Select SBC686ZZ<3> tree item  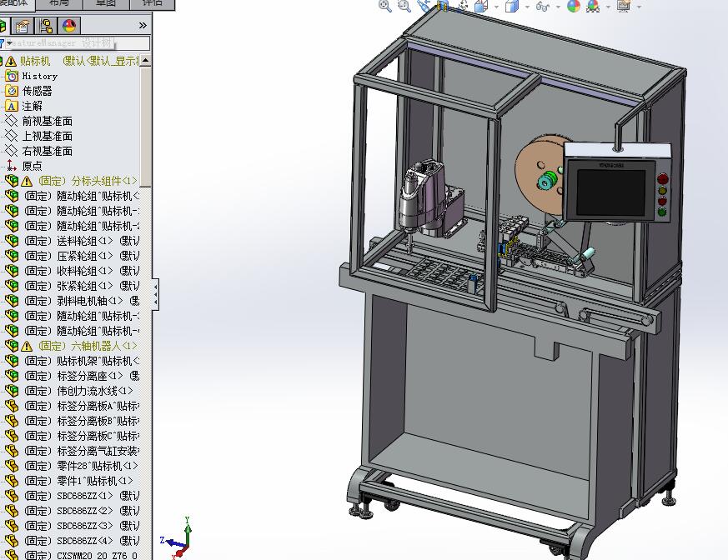(x=81, y=526)
